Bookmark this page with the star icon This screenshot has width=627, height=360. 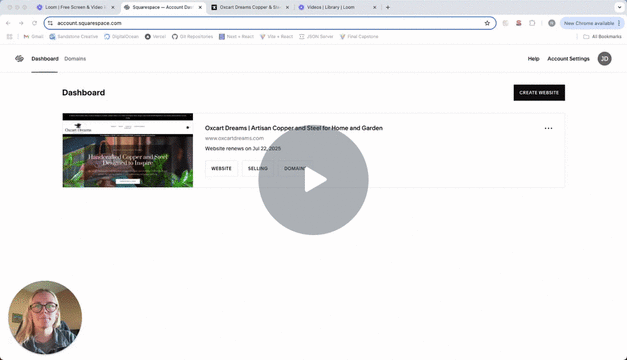pos(487,23)
